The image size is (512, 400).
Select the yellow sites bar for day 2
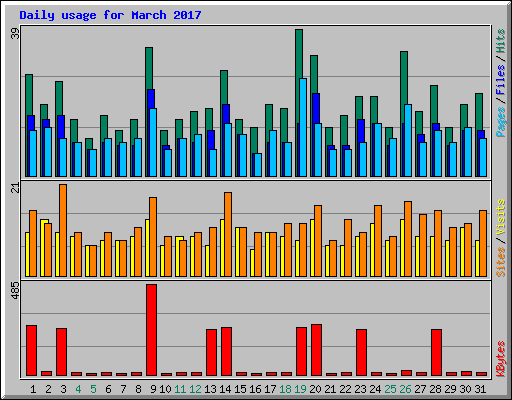43,248
